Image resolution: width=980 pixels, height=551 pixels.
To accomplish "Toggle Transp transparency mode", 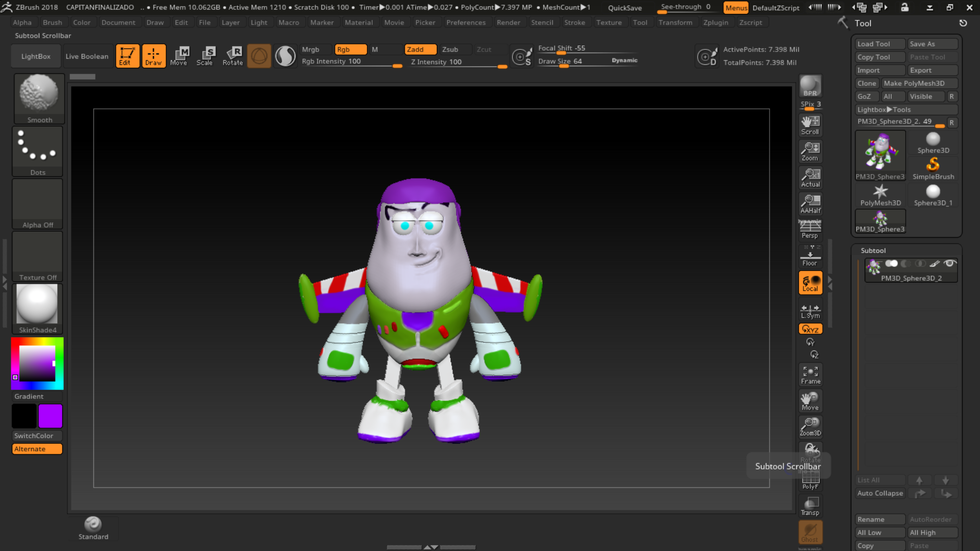I will coord(810,506).
